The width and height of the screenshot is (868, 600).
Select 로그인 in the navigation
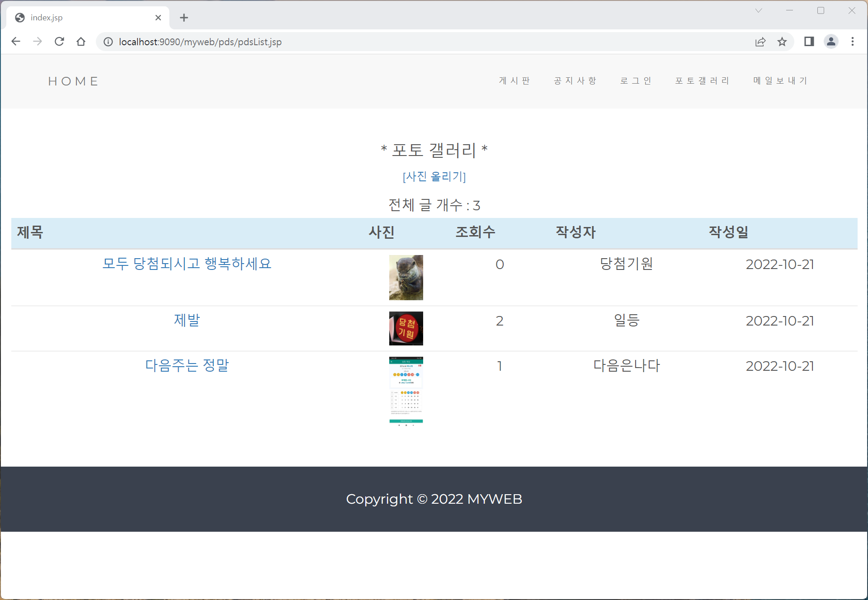(x=636, y=80)
